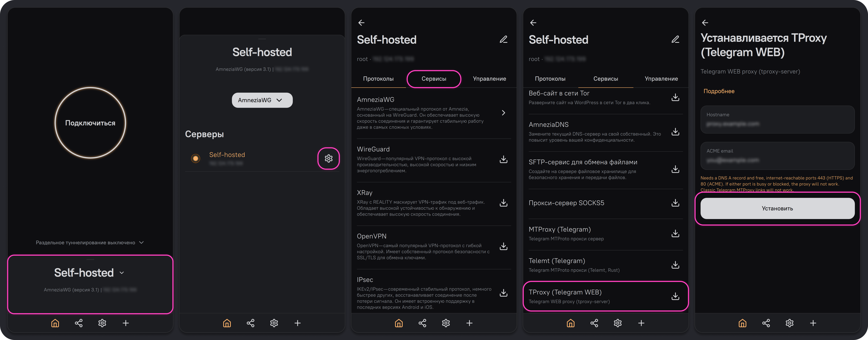Open the AmneziaWG protocol dropdown

(262, 100)
